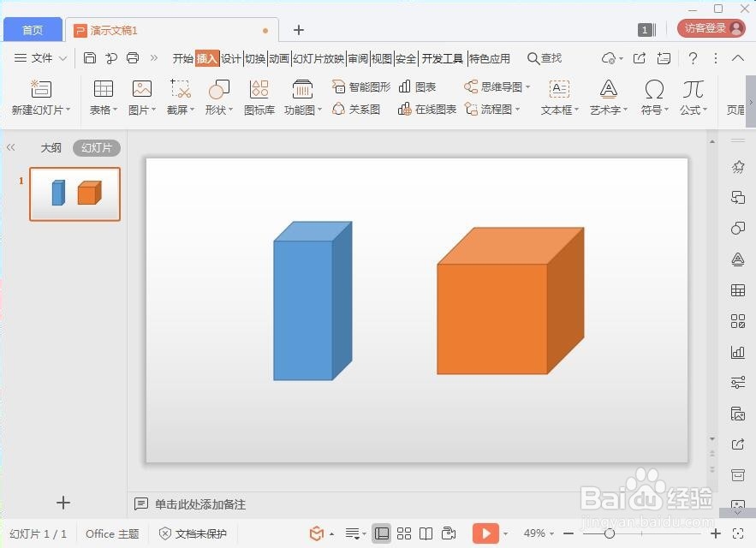Insert 智能图形 smart graphic
756x548 pixels.
(361, 86)
